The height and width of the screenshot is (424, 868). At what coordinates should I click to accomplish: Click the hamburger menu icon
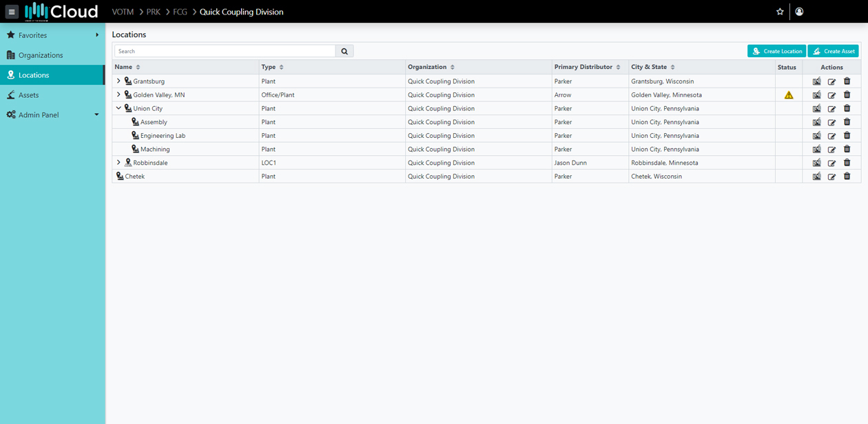[12, 12]
